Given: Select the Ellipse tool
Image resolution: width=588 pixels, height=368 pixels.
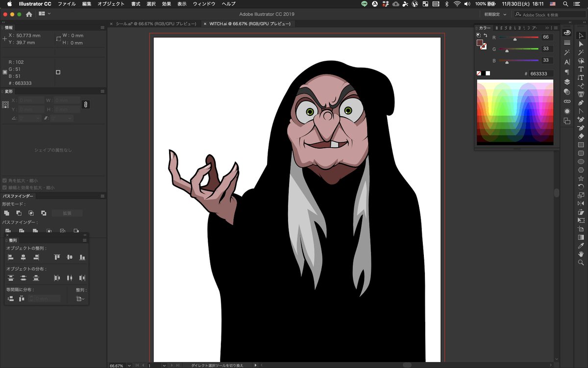Looking at the screenshot, I should pyautogui.click(x=581, y=161).
